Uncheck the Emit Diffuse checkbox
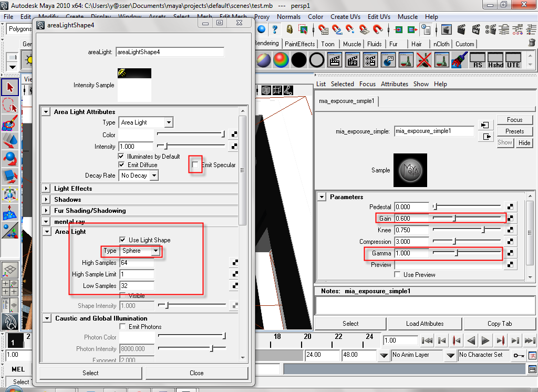 (121, 165)
